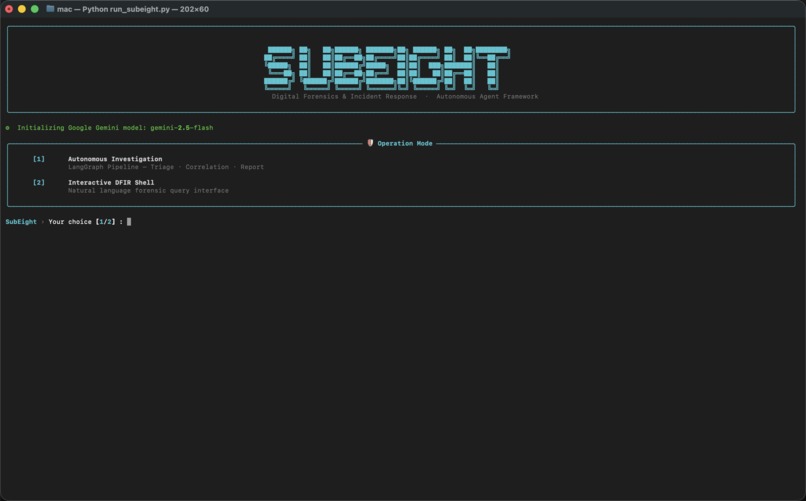Click 'LangGraph Pipeline' description line
The height and width of the screenshot is (501, 806).
pos(166,167)
